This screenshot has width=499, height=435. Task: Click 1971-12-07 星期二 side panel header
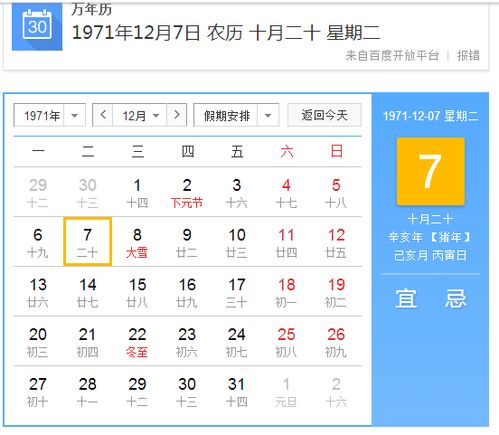pyautogui.click(x=430, y=116)
